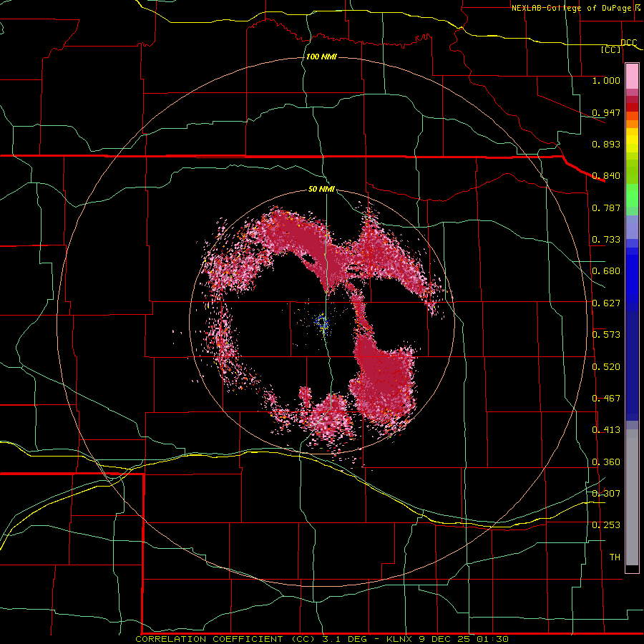Select the 0.467 scale value
This screenshot has height=644, width=644.
point(606,399)
